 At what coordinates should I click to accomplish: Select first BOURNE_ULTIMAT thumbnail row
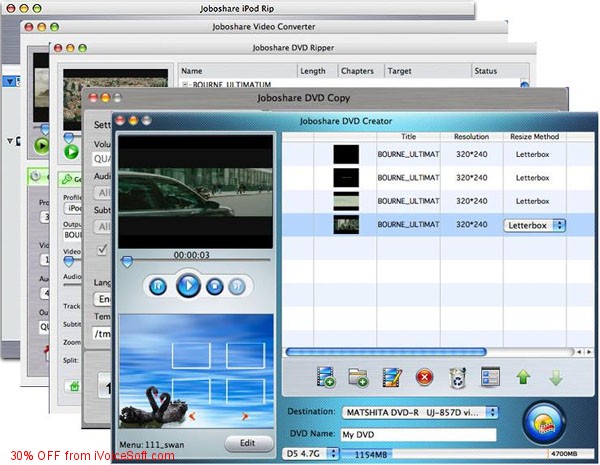click(346, 154)
